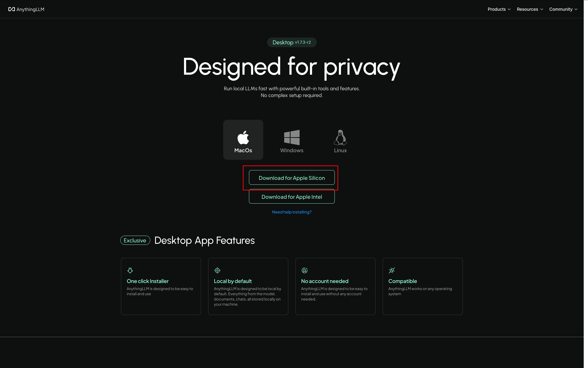Click the Desktop v1.7.3-r2 version badge
This screenshot has width=588, height=368.
[x=292, y=42]
